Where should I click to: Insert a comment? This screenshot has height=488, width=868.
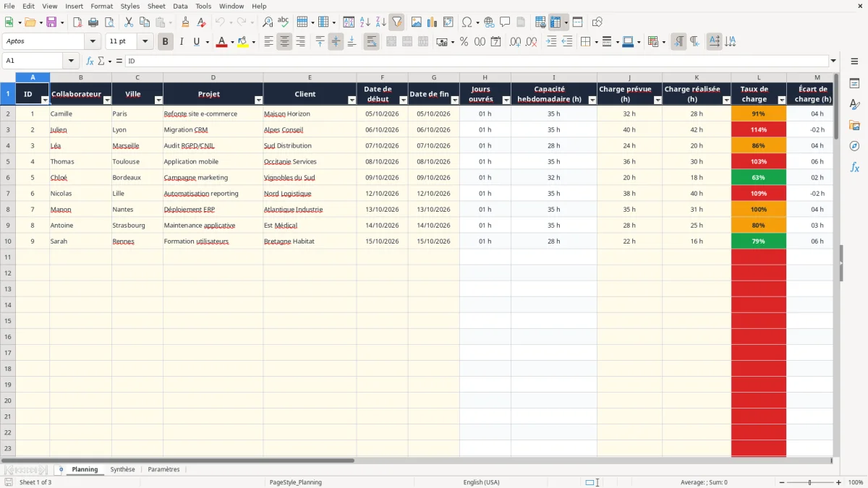point(505,22)
